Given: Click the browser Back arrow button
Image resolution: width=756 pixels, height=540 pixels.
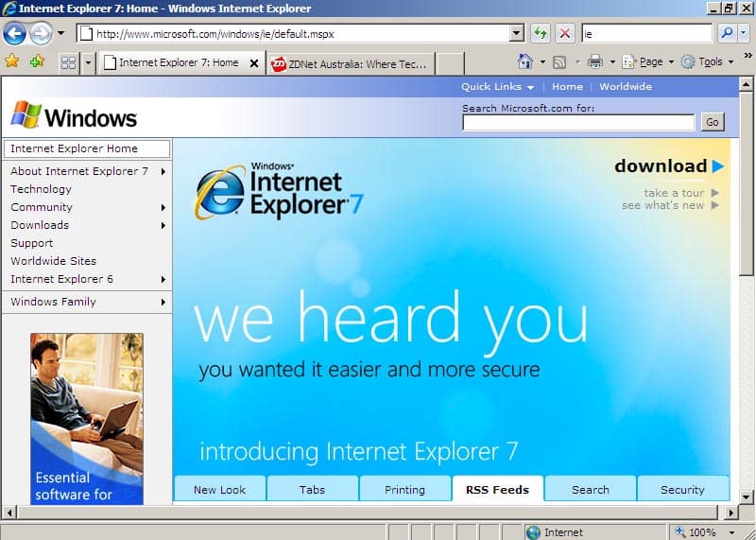Looking at the screenshot, I should click(14, 34).
